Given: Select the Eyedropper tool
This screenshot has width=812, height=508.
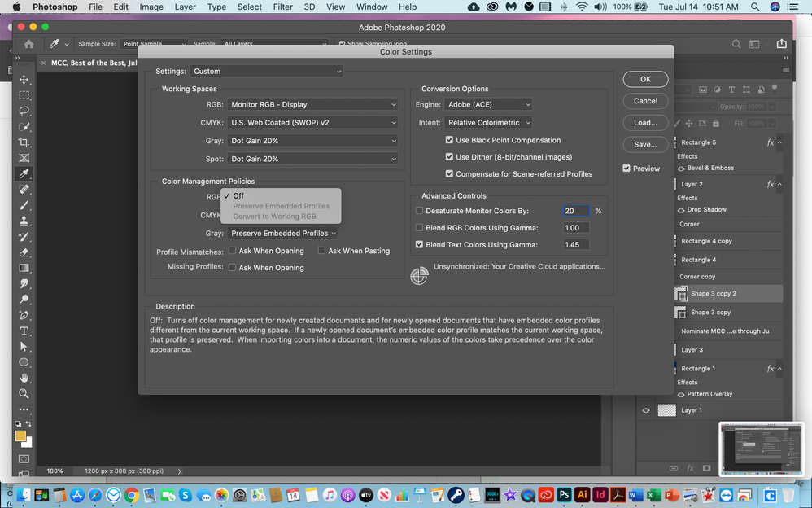Looking at the screenshot, I should [24, 173].
